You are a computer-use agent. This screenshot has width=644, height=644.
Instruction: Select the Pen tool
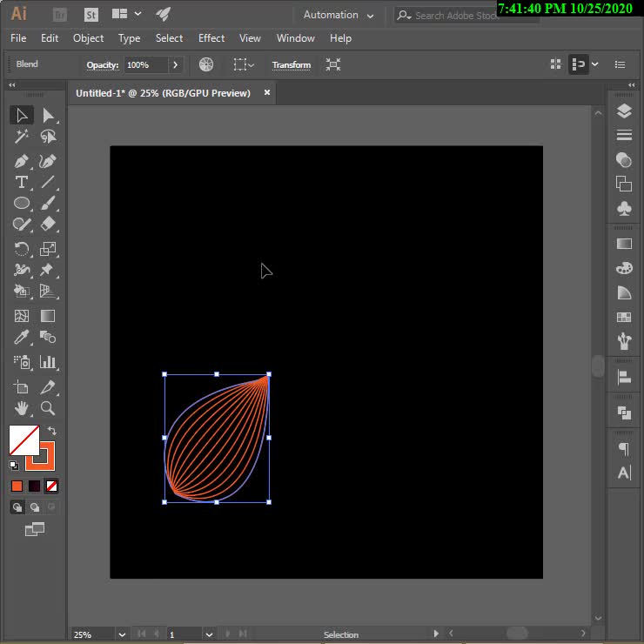(x=22, y=161)
